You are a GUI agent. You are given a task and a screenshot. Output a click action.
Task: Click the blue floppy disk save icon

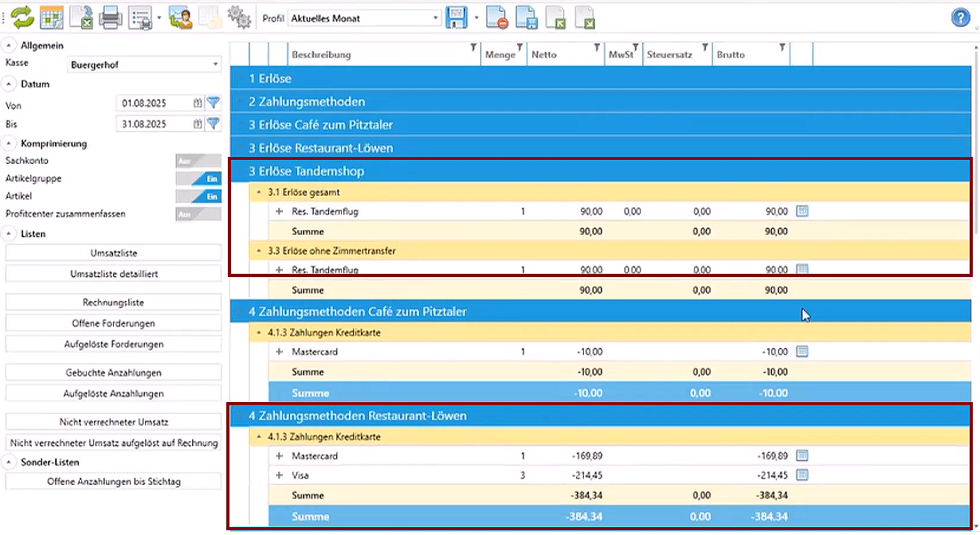457,17
